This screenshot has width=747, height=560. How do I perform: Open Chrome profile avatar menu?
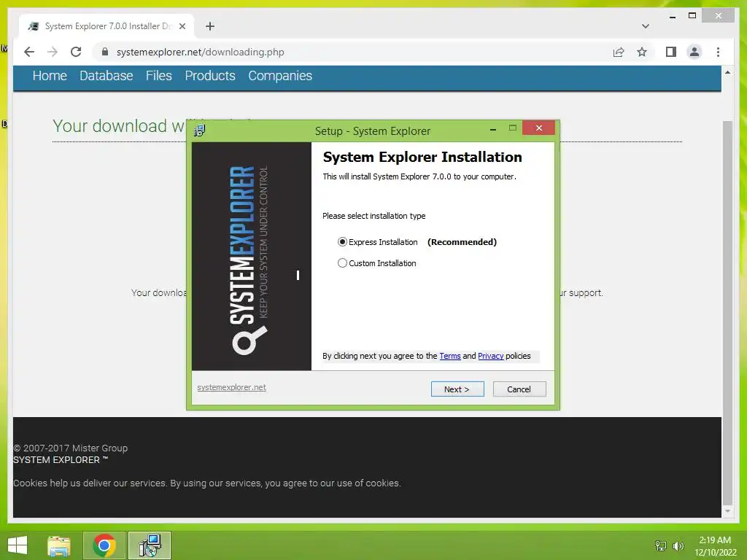(694, 52)
